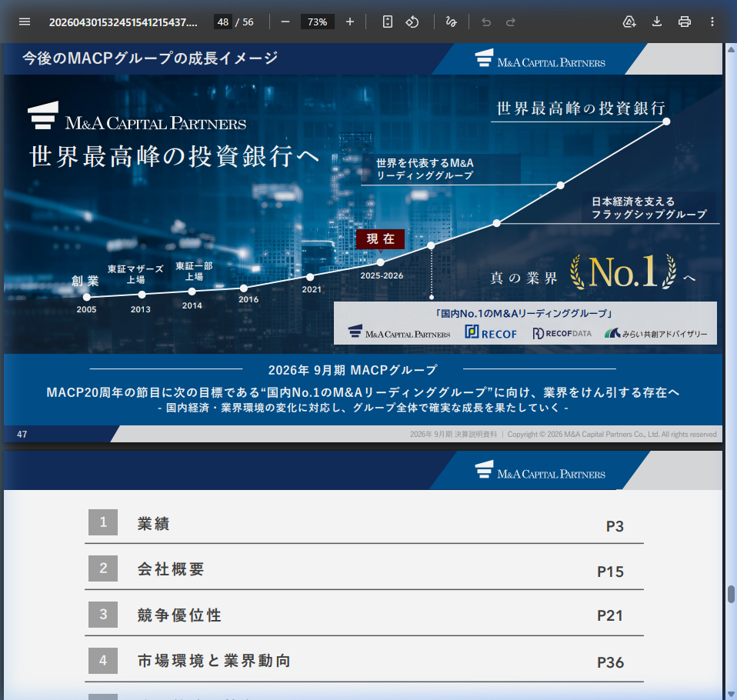Click the 世界最高峰の投資銀行 goal label
The width and height of the screenshot is (737, 700).
pyautogui.click(x=582, y=108)
